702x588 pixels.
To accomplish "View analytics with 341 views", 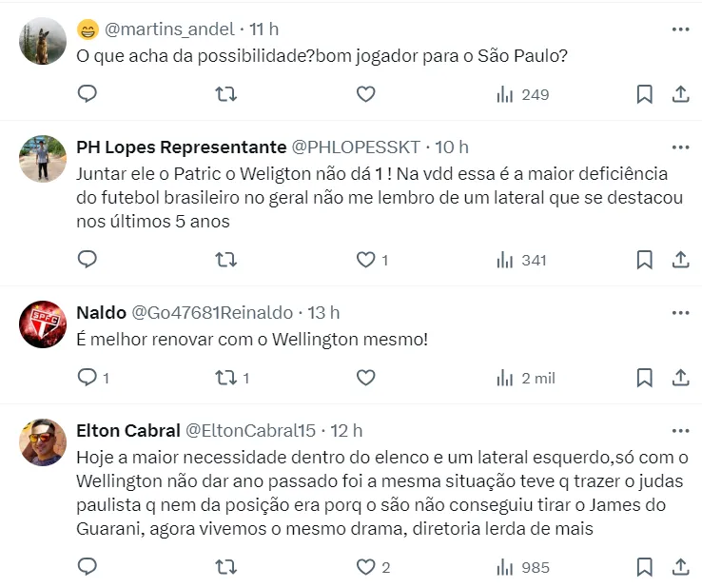I will (522, 260).
